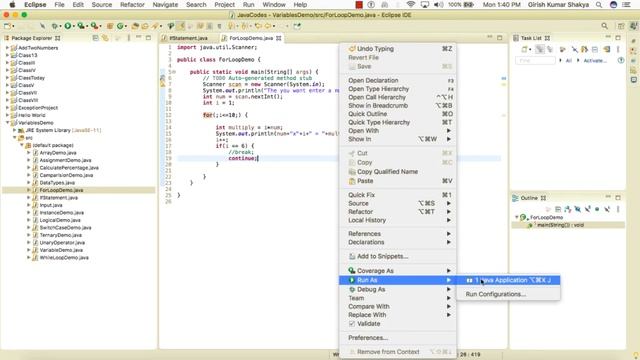Open Coverage As submenu
The height and width of the screenshot is (360, 640).
[398, 271]
